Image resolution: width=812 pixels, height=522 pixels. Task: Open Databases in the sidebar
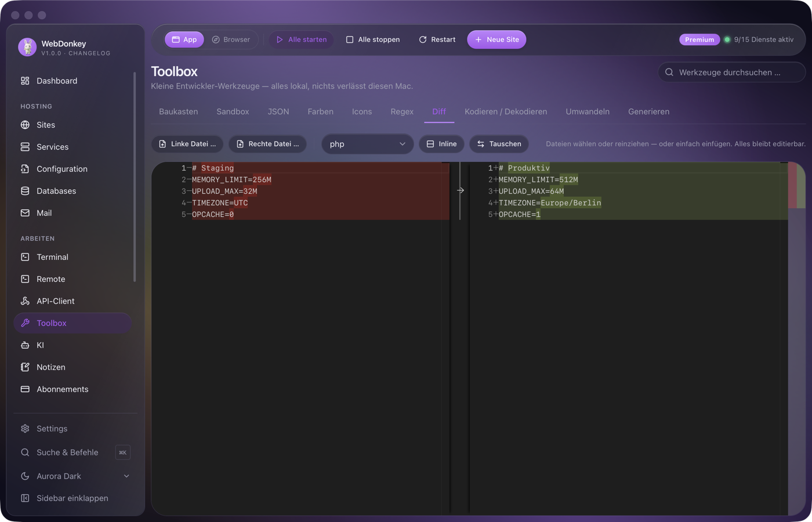coord(73,191)
